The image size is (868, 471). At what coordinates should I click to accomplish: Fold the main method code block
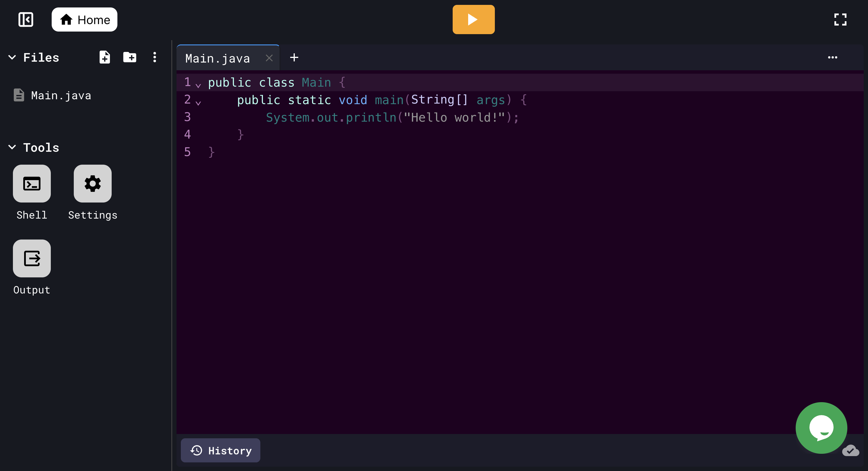198,103
